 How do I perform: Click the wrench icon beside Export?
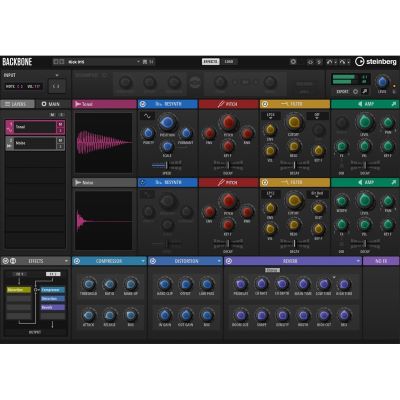[x=365, y=91]
